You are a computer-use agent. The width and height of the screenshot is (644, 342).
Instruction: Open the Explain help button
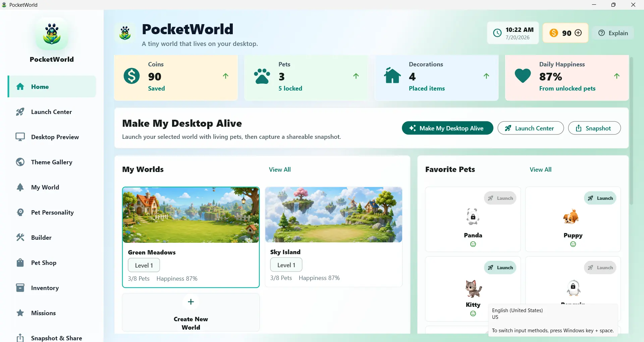613,33
